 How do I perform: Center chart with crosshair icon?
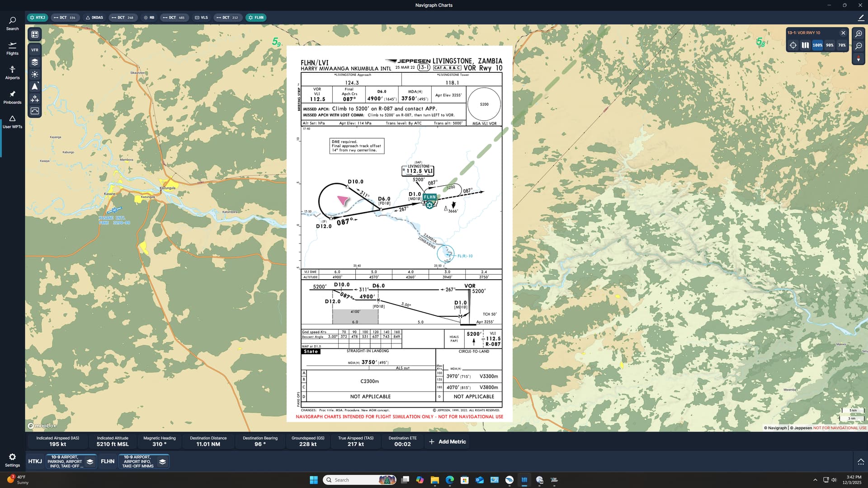[x=793, y=45]
